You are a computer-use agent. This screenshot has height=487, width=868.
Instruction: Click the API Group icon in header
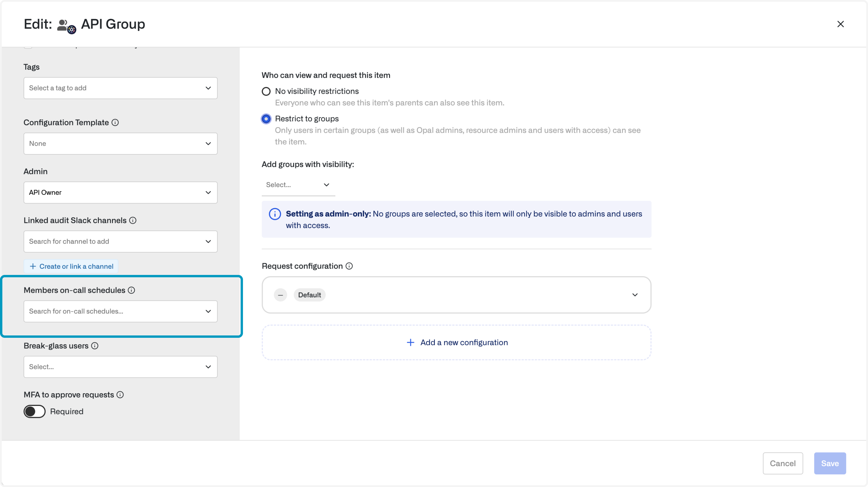click(x=67, y=26)
